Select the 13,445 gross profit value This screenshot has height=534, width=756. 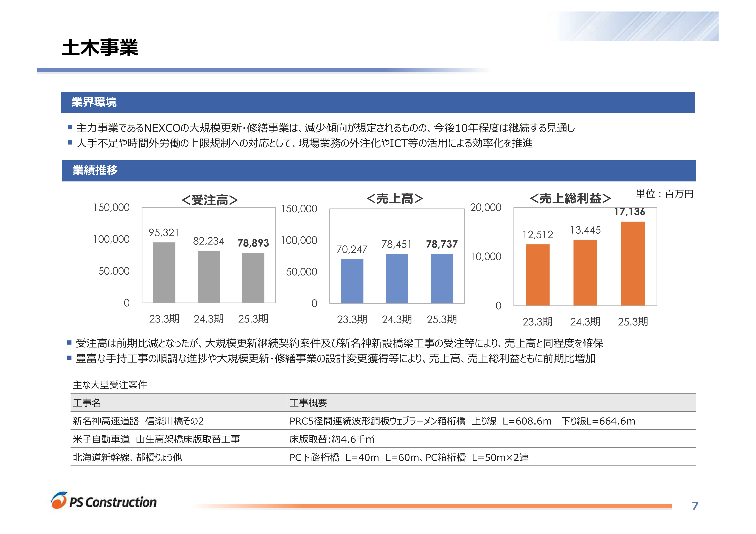pos(586,230)
